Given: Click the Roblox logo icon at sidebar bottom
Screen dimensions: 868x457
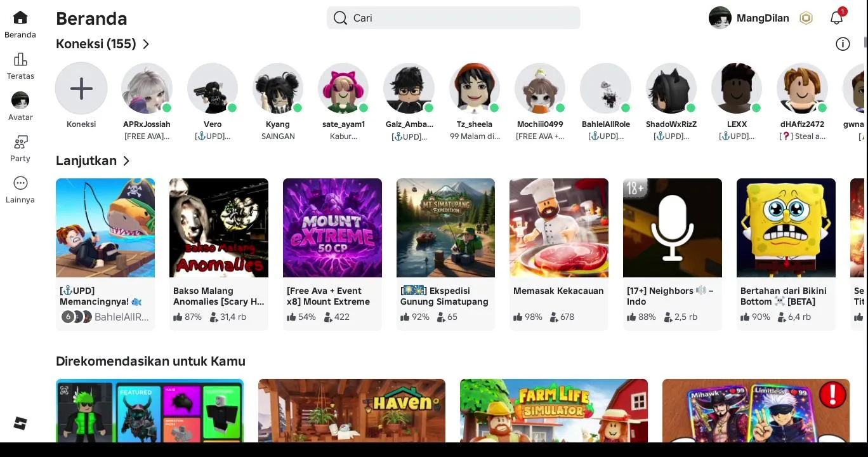Looking at the screenshot, I should (20, 423).
